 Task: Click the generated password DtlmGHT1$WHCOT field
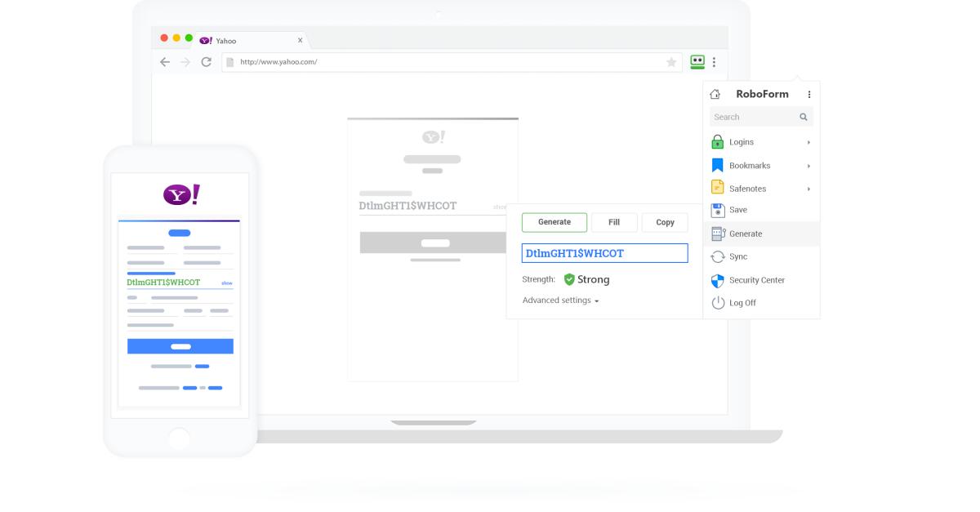(605, 253)
